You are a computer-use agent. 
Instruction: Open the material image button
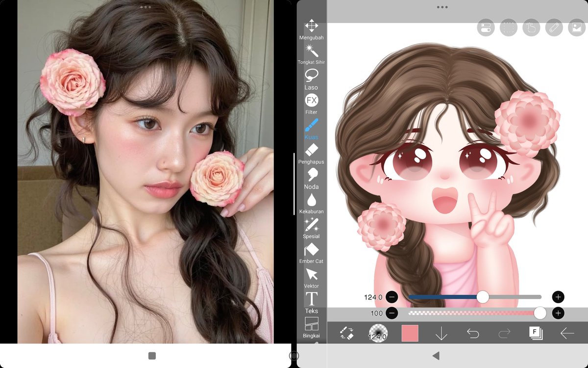point(577,27)
